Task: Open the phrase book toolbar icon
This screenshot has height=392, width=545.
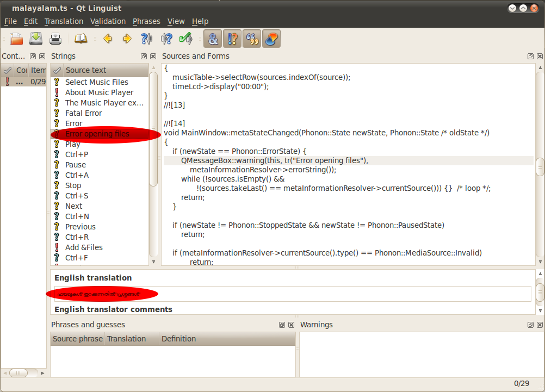Action: [x=81, y=39]
